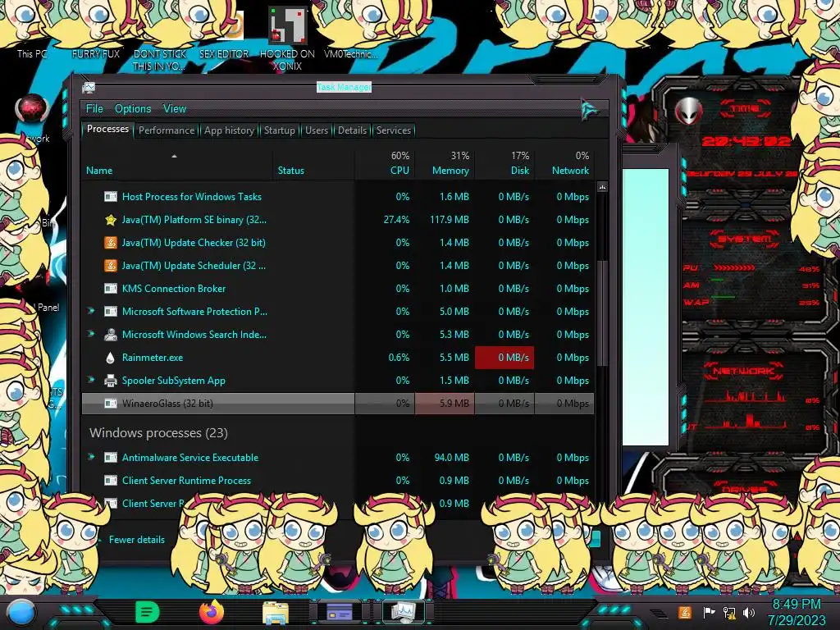Click the scrollbar up arrow in process list

(x=602, y=187)
